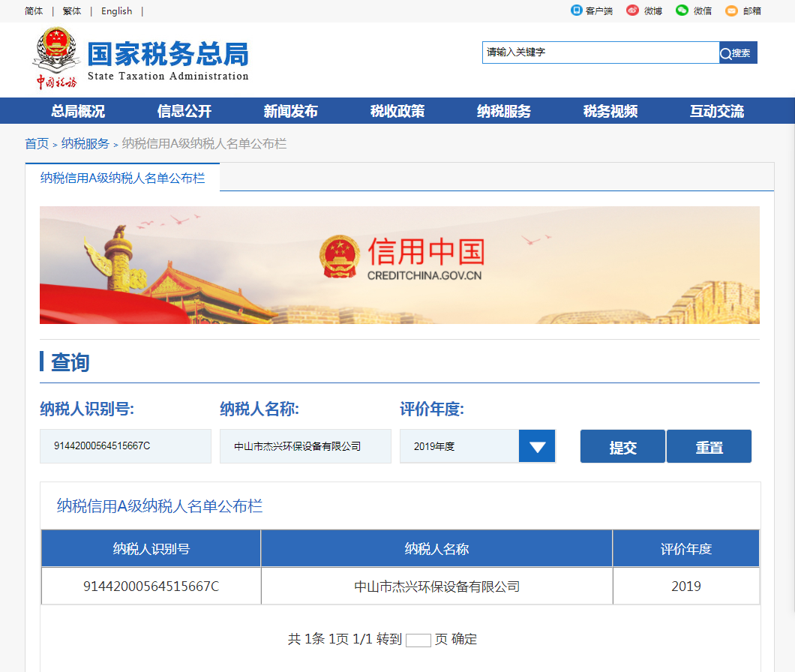
Task: Expand the 评价年度 dropdown arrow
Action: 538,446
